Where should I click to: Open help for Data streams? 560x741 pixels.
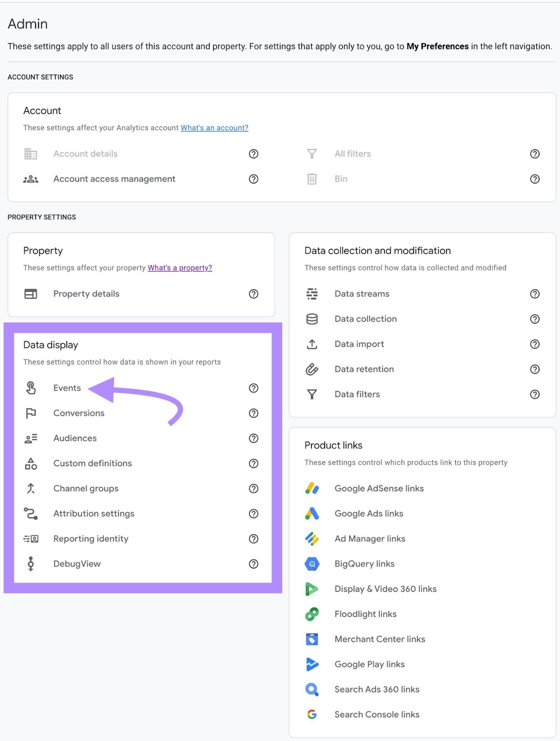click(x=535, y=294)
